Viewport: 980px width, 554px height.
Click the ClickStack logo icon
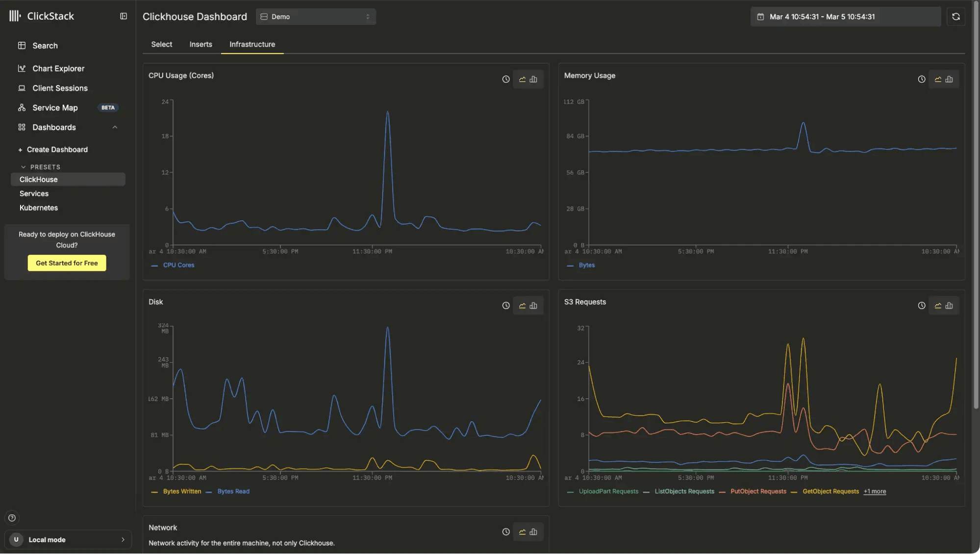[15, 16]
